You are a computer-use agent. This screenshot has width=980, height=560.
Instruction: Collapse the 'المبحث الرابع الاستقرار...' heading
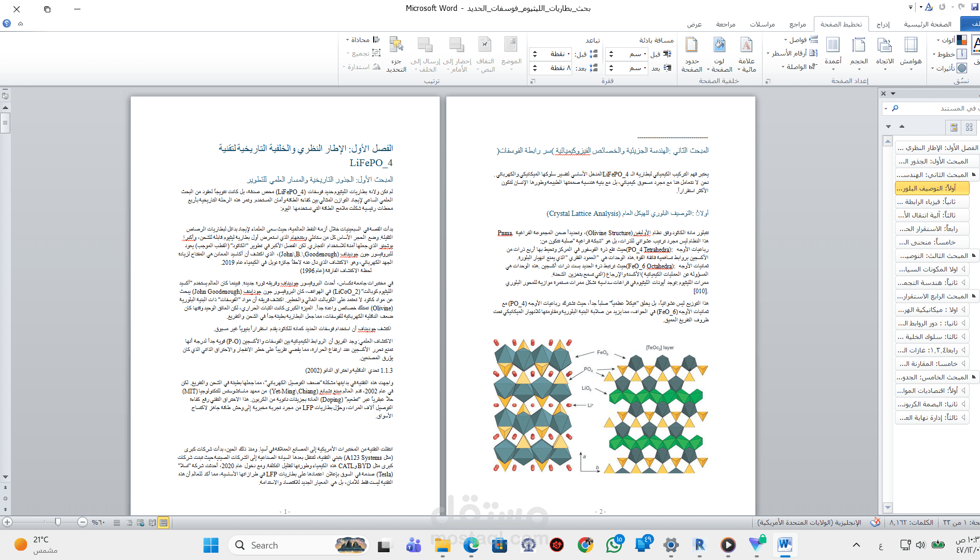point(973,296)
